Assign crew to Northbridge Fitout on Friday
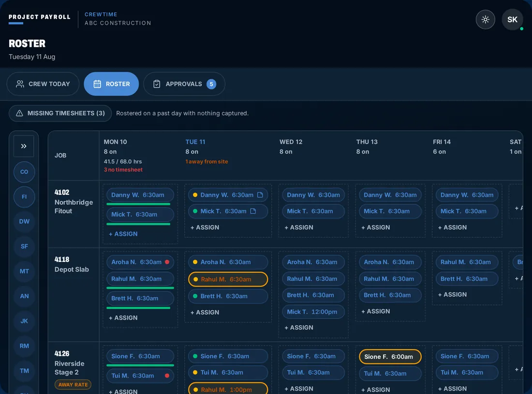Screen dimensions: 532x394 pos(452,227)
